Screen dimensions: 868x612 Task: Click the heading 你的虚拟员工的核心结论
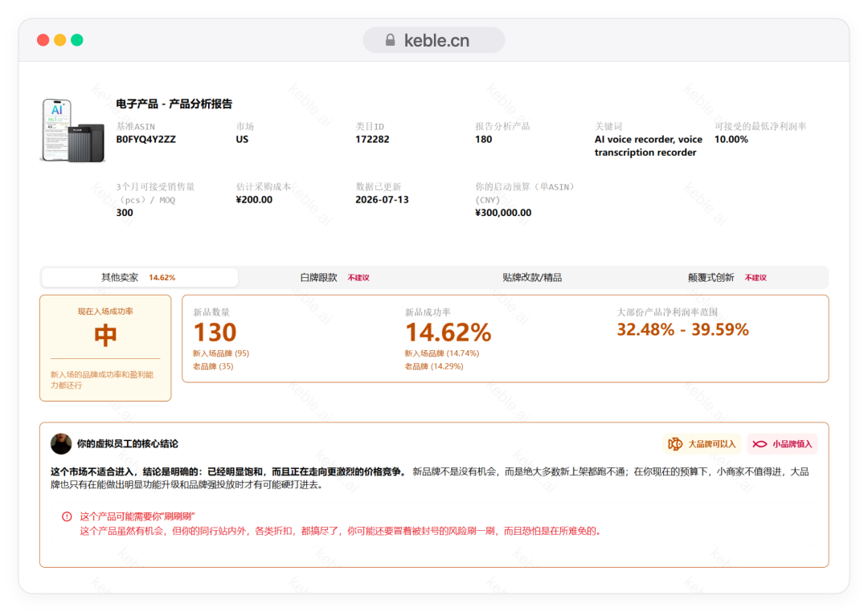[x=127, y=444]
